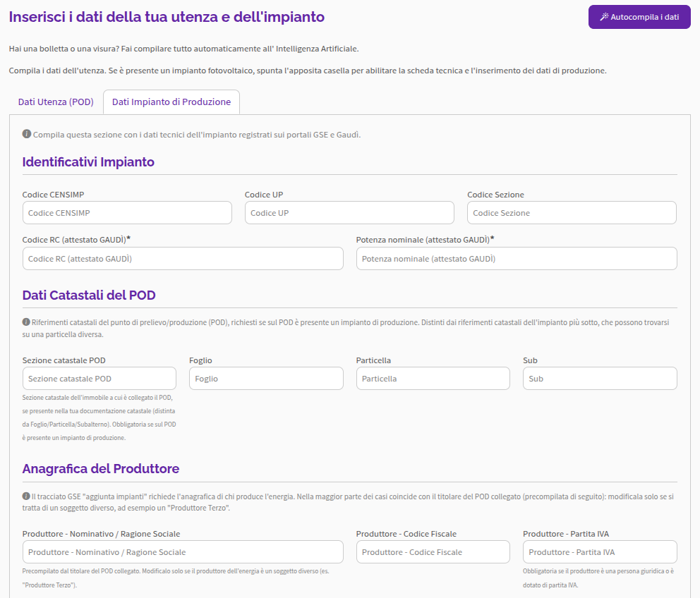
Task: Click the Autocompila i dati button
Action: [639, 17]
